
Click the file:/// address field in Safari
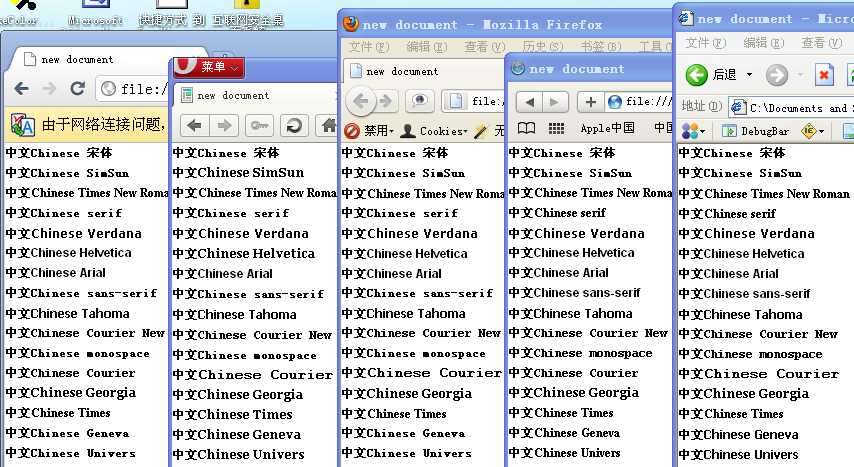(x=639, y=101)
